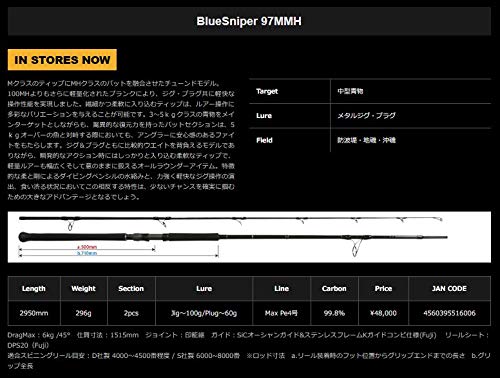This screenshot has width=500, height=378.
Task: Click the JAN CODE column header
Action: pyautogui.click(x=449, y=289)
